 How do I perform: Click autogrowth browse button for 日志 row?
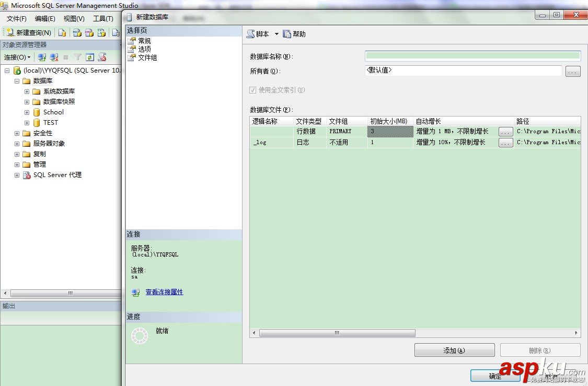(x=505, y=143)
